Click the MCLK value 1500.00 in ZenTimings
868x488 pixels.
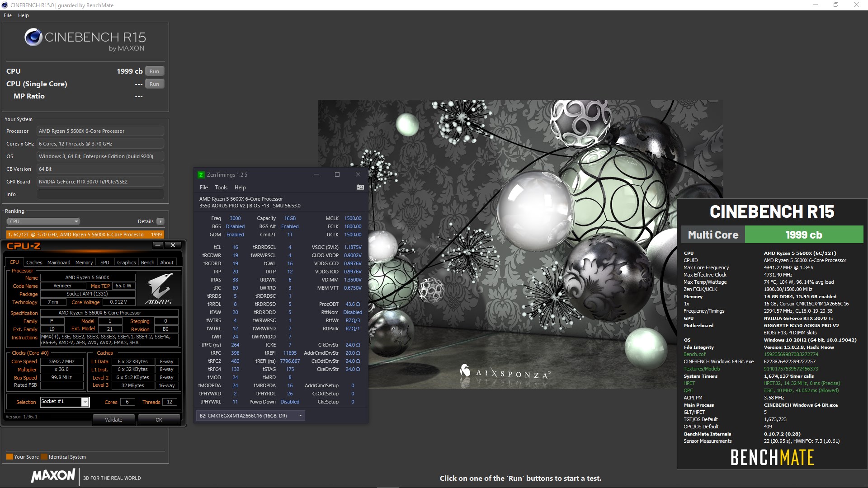(x=353, y=218)
